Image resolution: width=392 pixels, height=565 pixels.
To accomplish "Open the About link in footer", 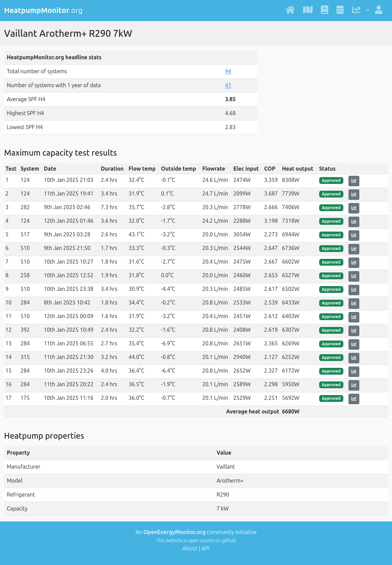I will 190,548.
